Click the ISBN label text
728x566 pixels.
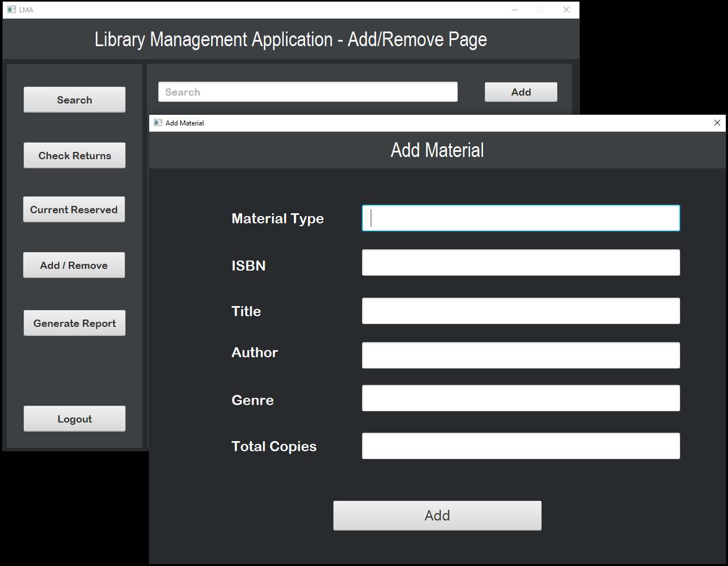click(248, 266)
